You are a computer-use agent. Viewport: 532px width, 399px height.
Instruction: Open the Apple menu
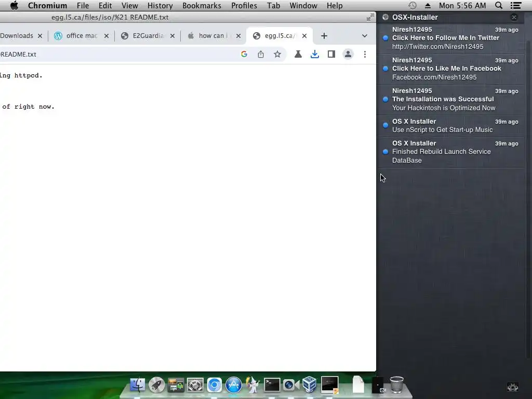pos(14,5)
